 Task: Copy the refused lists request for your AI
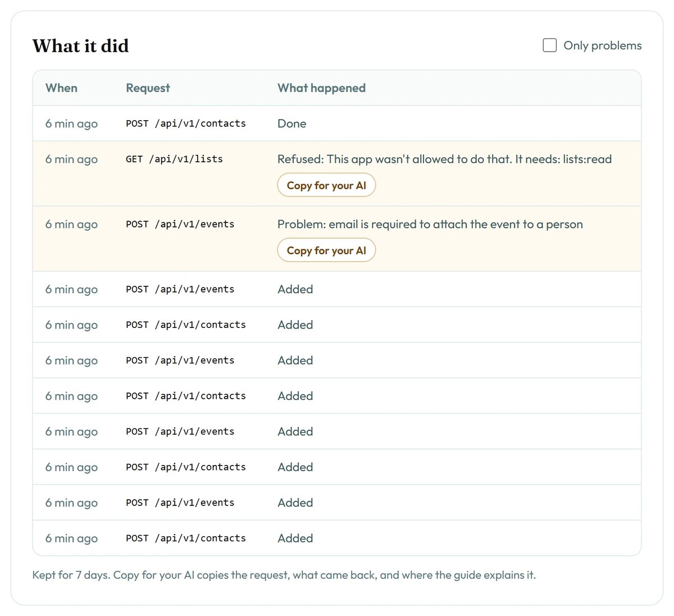(326, 185)
